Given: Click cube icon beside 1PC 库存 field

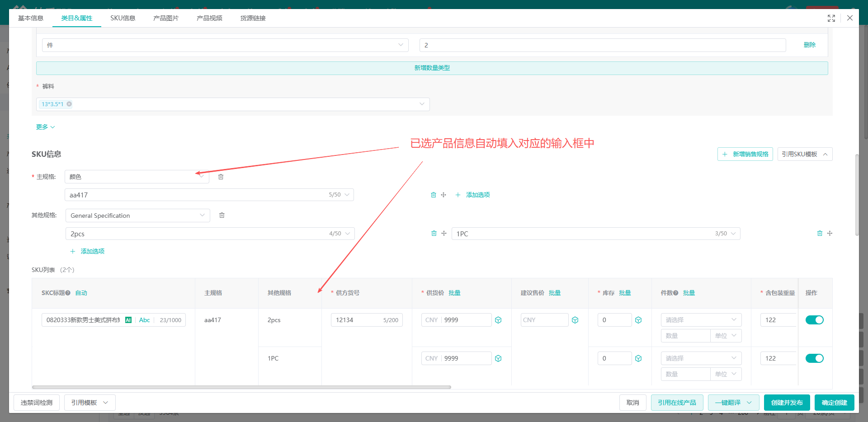Looking at the screenshot, I should 638,358.
